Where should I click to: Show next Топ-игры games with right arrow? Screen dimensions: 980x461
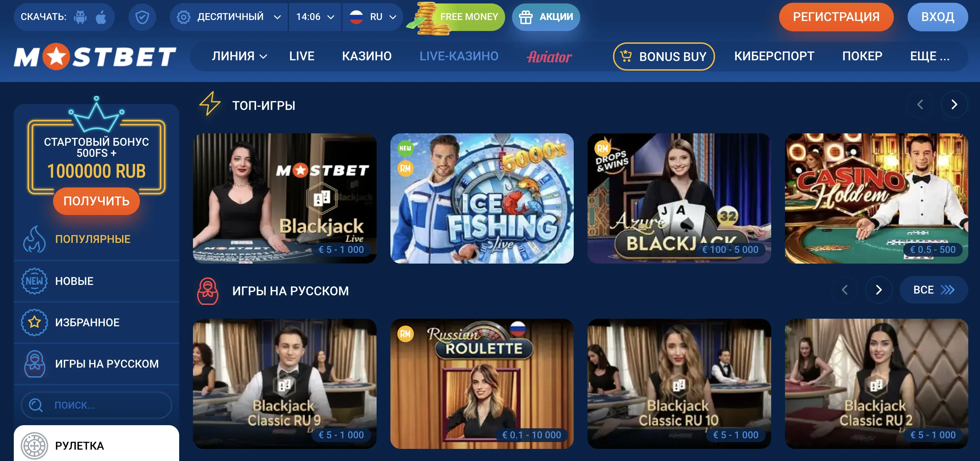954,105
